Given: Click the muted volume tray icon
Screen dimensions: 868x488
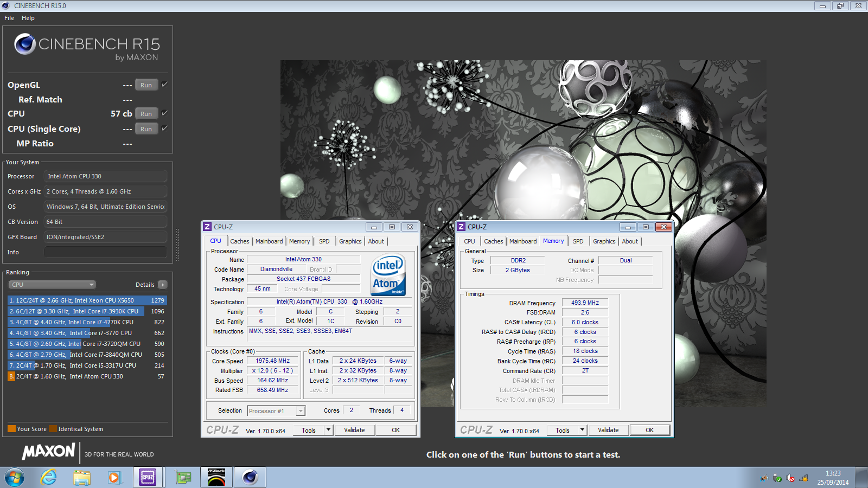Looking at the screenshot, I should pos(790,478).
